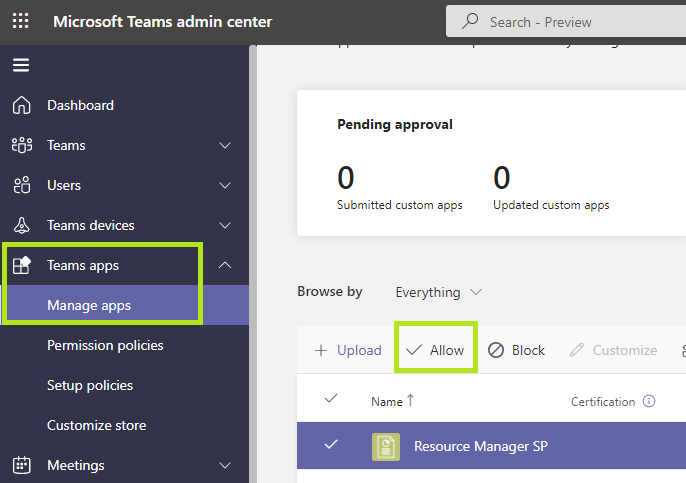Viewport: 686px width, 483px height.
Task: Open Permission policies page
Action: 105,345
